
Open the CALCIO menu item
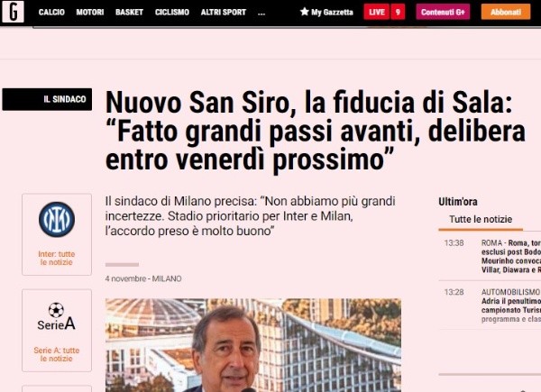click(51, 13)
